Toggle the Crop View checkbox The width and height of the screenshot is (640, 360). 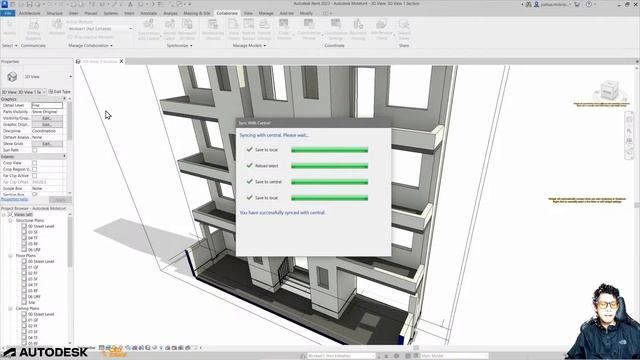click(x=34, y=163)
